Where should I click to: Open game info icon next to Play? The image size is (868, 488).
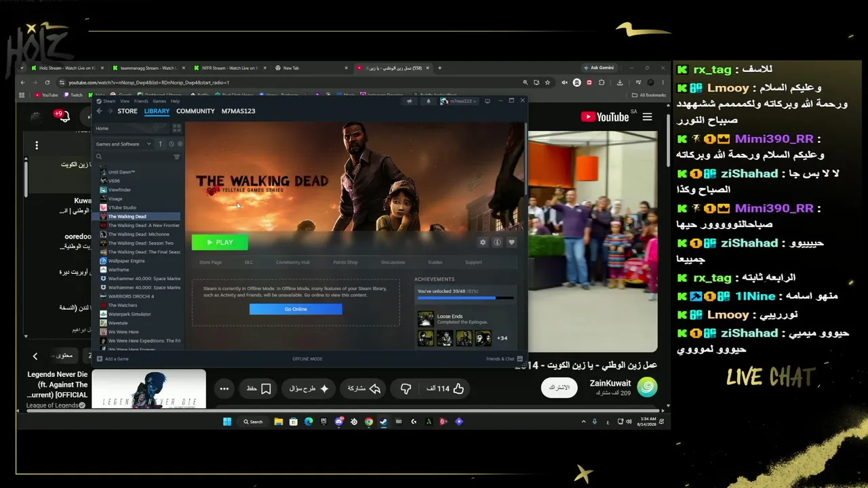point(497,242)
